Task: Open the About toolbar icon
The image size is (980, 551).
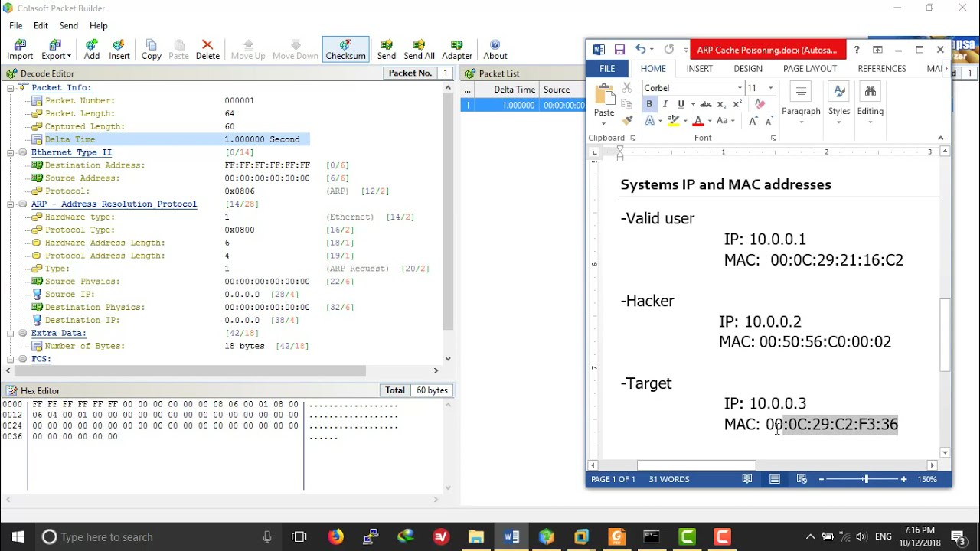Action: (x=495, y=50)
